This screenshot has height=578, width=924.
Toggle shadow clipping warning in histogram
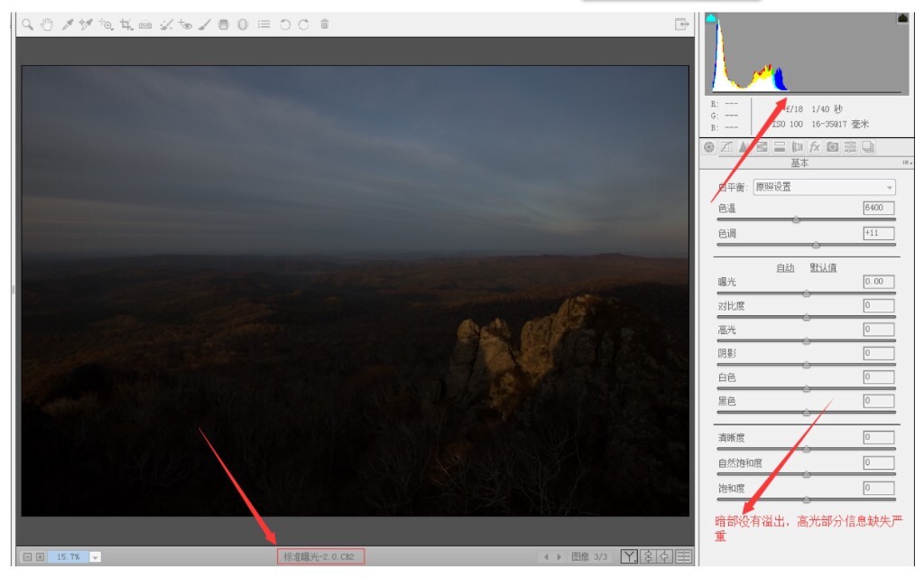coord(711,18)
